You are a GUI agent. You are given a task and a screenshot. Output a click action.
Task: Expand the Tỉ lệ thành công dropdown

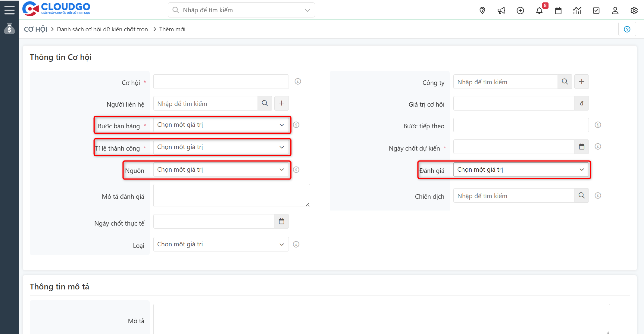(221, 147)
